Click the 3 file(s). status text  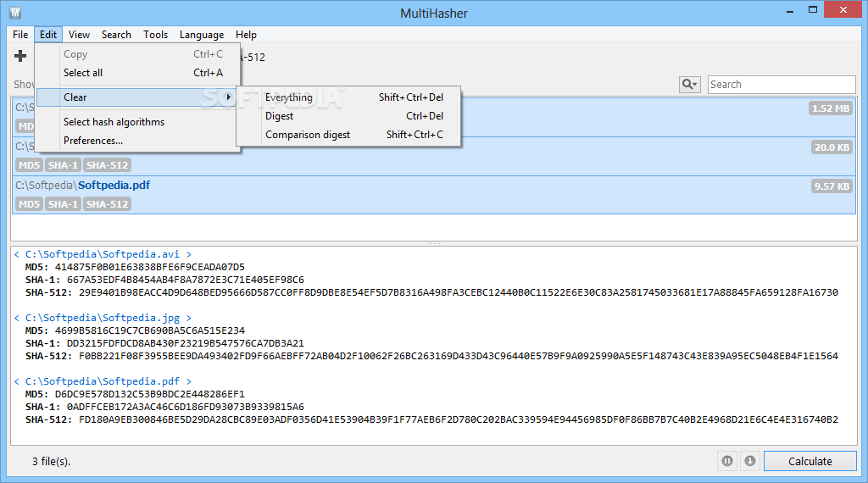tap(51, 462)
